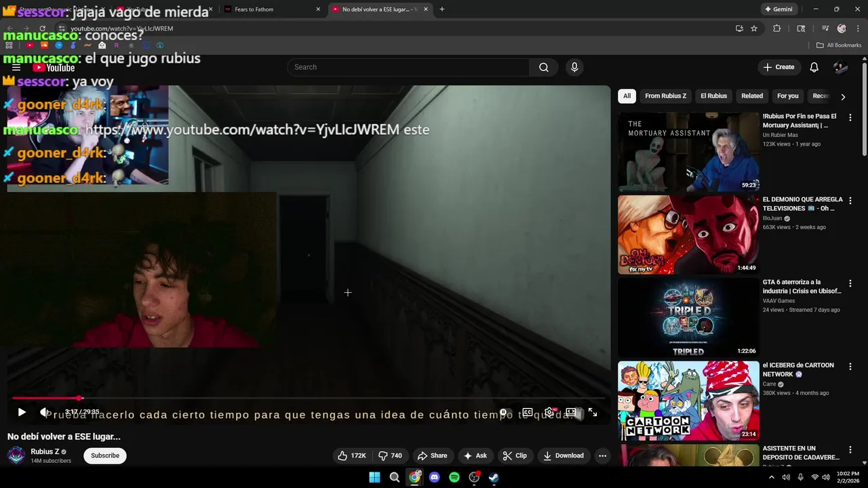This screenshot has height=488, width=868.
Task: Open Discord from taskbar
Action: (434, 477)
